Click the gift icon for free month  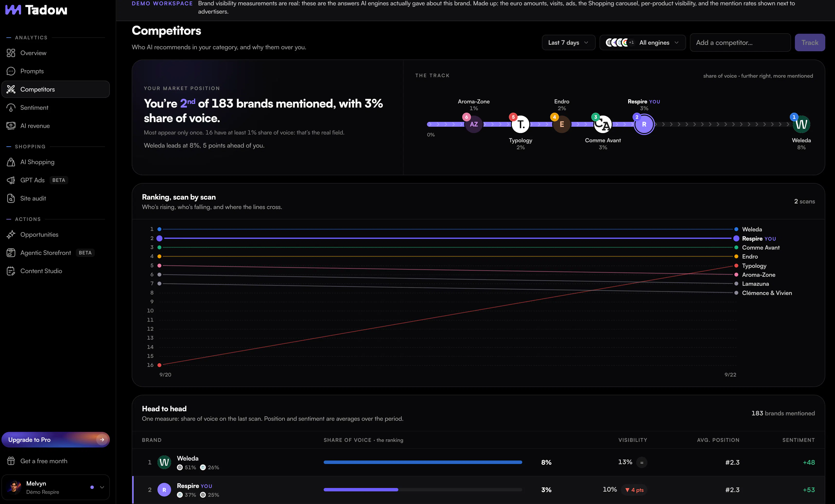pos(11,461)
